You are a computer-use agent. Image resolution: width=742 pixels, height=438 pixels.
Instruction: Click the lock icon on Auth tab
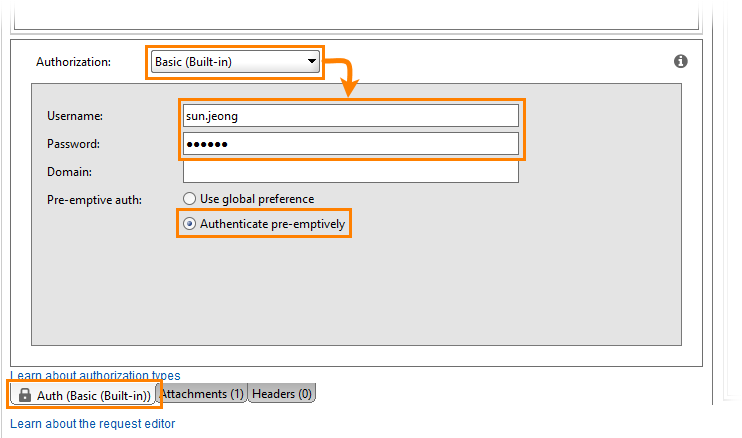[x=25, y=395]
